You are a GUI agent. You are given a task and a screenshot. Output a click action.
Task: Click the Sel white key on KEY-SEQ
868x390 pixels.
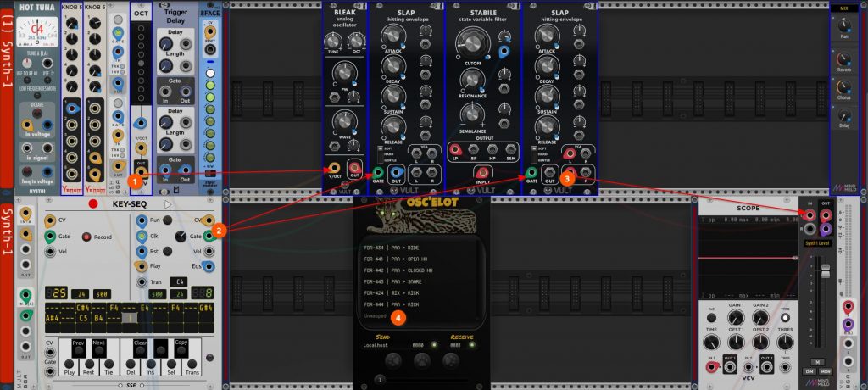[171, 365]
